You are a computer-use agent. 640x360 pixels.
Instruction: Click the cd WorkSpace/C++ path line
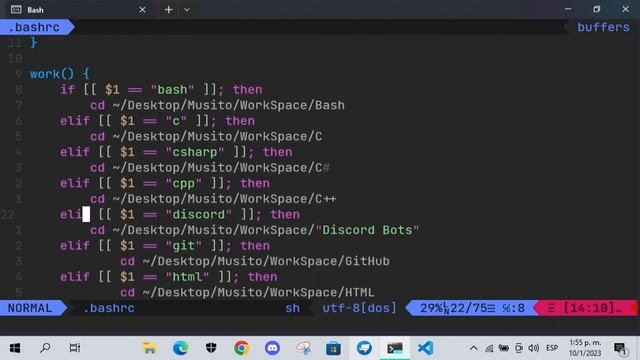(x=213, y=199)
